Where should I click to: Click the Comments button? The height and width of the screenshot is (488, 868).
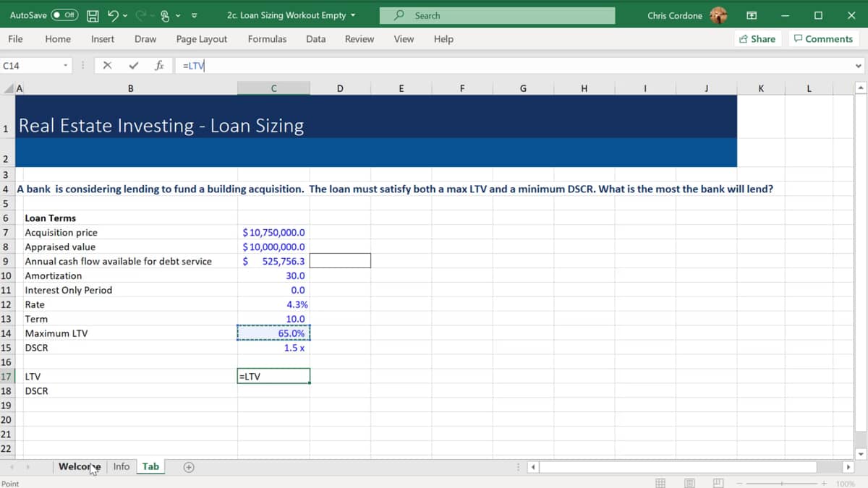pyautogui.click(x=823, y=39)
